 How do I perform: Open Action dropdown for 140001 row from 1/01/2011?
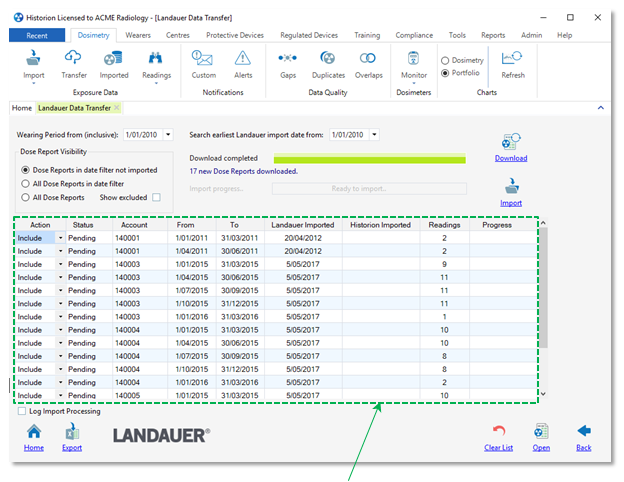click(60, 238)
